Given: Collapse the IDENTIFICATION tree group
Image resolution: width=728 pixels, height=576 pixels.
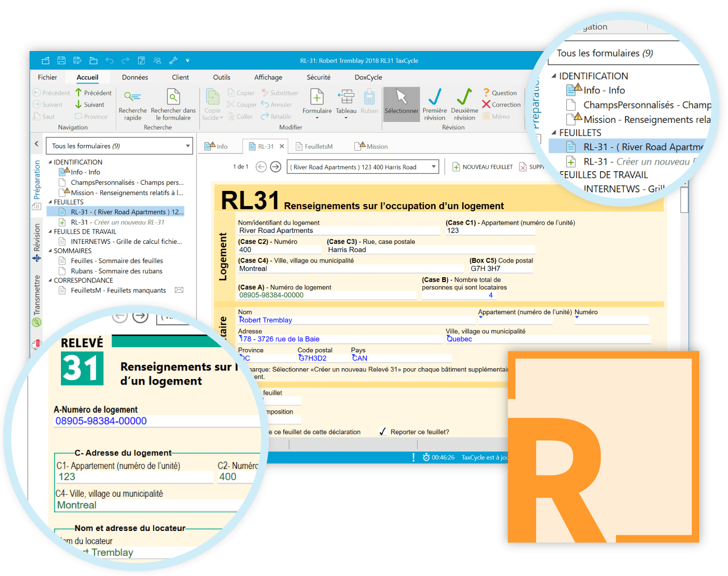Looking at the screenshot, I should click(x=50, y=162).
